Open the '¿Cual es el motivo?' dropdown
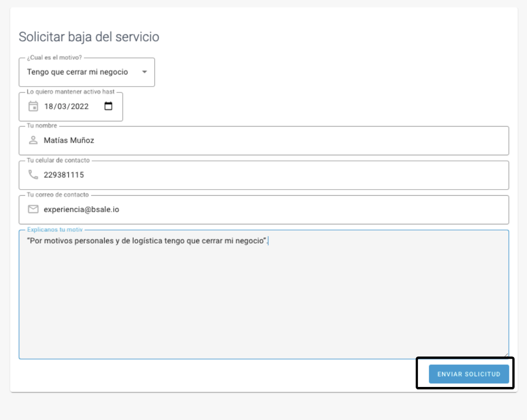This screenshot has width=527, height=420. point(87,72)
